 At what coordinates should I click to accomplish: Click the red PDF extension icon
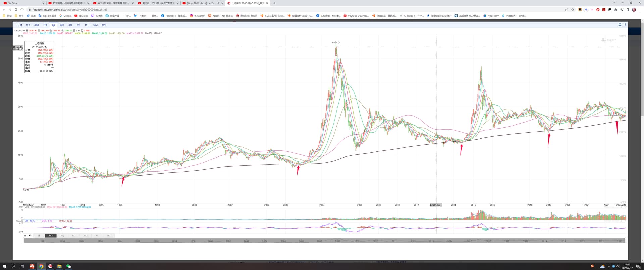604,10
